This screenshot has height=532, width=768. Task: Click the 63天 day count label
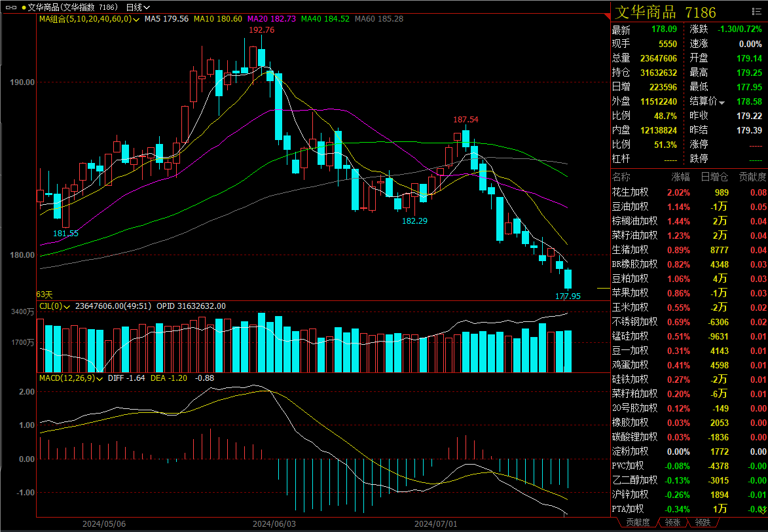pyautogui.click(x=45, y=294)
